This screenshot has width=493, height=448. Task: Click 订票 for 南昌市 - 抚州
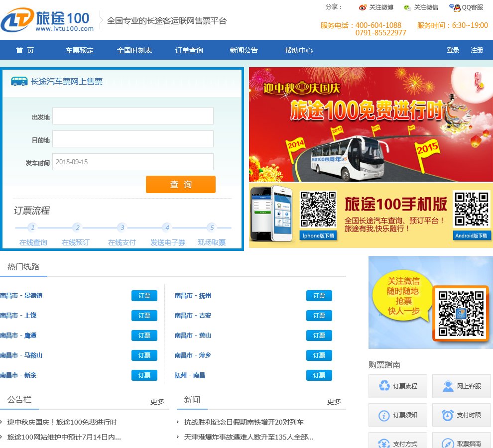click(319, 296)
